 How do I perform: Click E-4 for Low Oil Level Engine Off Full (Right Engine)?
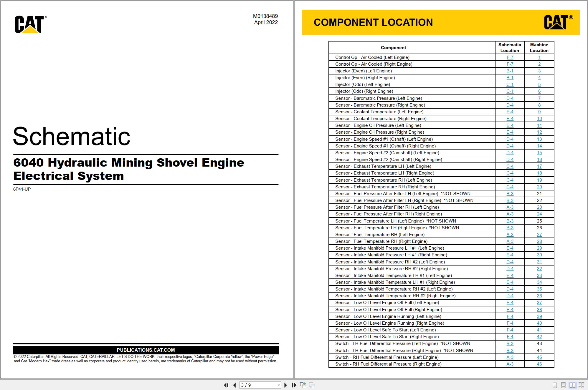[510, 310]
